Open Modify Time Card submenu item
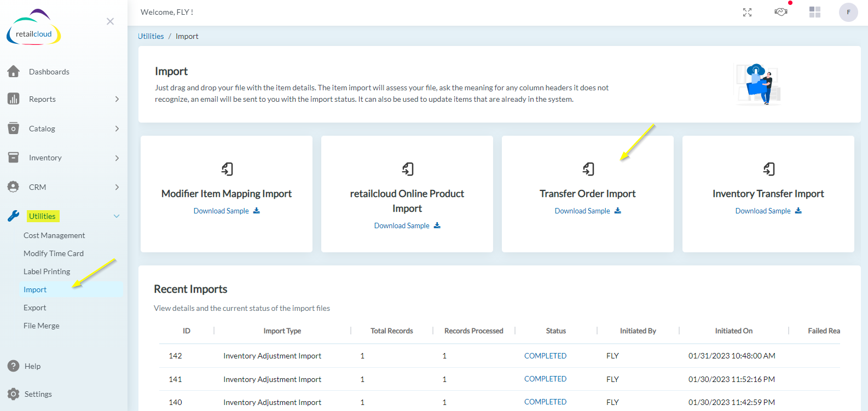The height and width of the screenshot is (411, 868). click(54, 253)
